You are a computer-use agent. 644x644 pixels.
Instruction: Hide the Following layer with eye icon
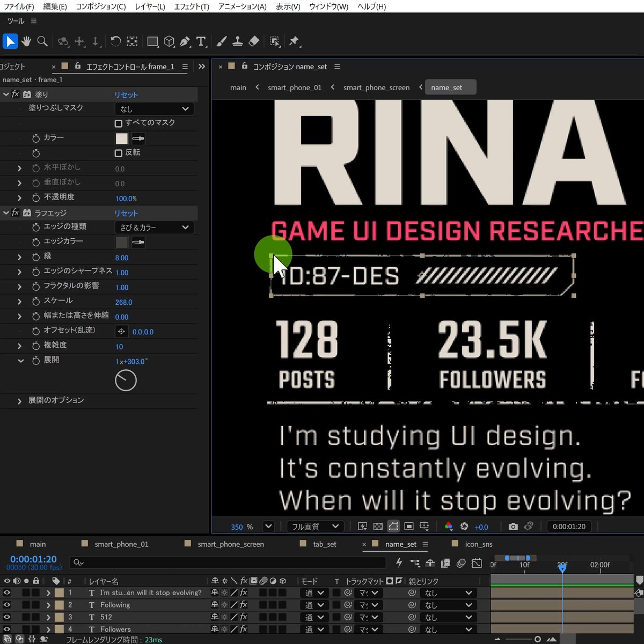point(7,605)
